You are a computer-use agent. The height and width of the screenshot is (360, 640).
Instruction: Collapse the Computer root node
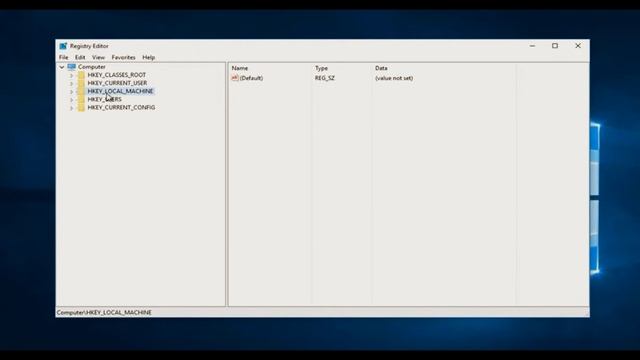(62, 67)
